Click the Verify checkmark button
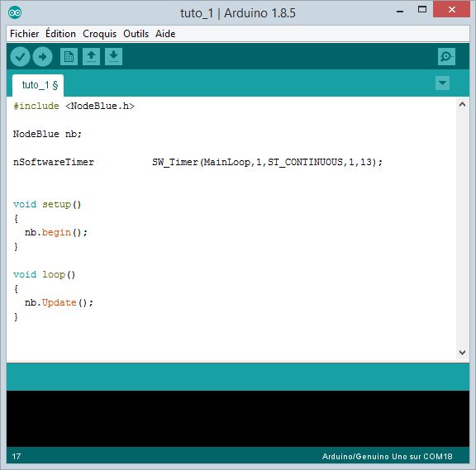476x470 pixels. coord(20,57)
